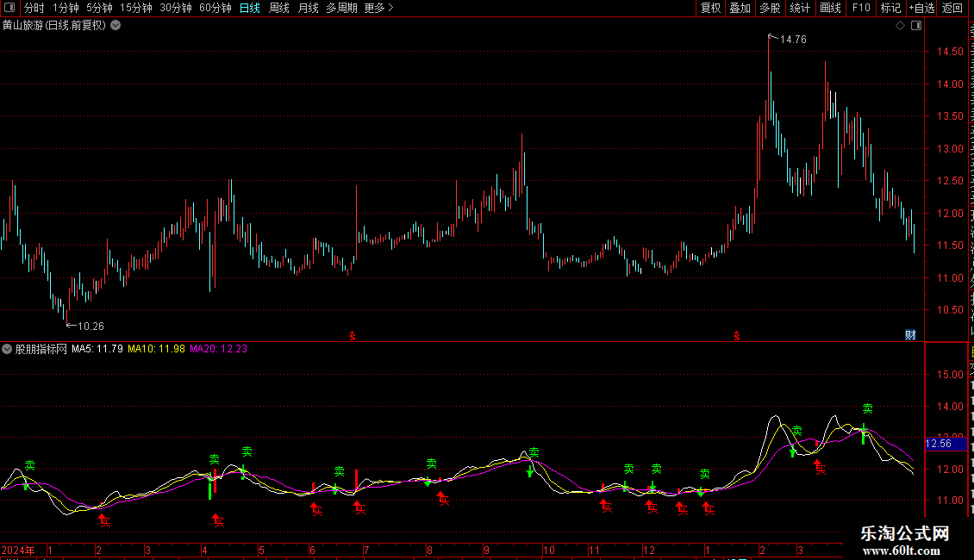The image size is (974, 560).
Task: Expand dropdown beside 黄山旅游 title
Action: 116,26
